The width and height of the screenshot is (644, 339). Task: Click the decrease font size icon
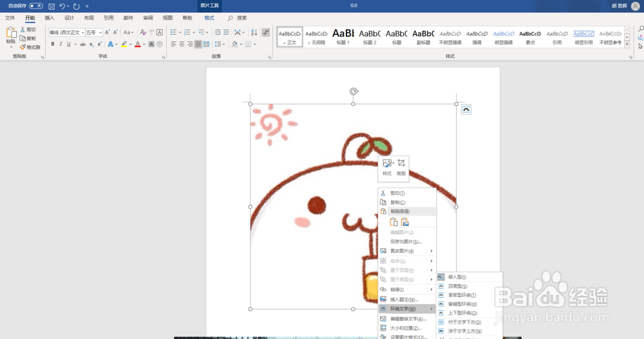(115, 32)
